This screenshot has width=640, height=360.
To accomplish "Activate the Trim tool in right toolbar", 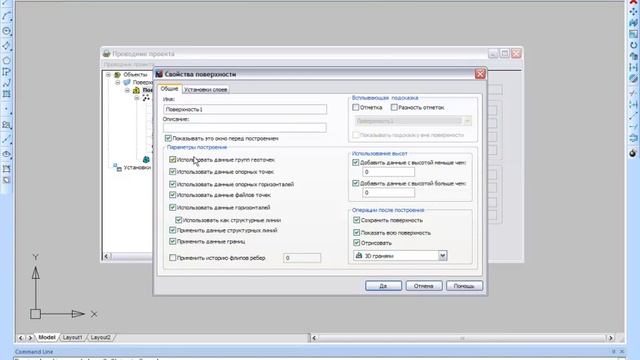I will [633, 93].
